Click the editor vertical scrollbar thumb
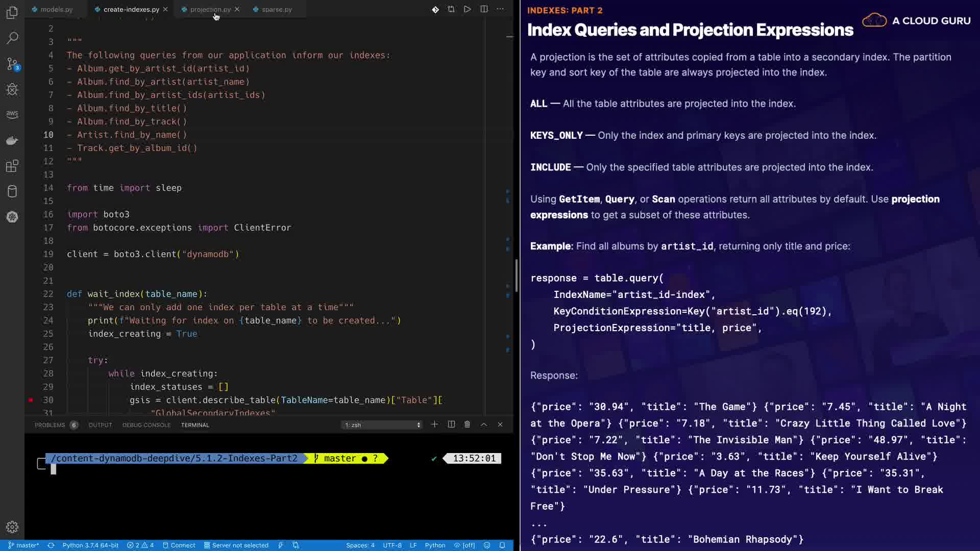This screenshot has width=980, height=551. 517,275
